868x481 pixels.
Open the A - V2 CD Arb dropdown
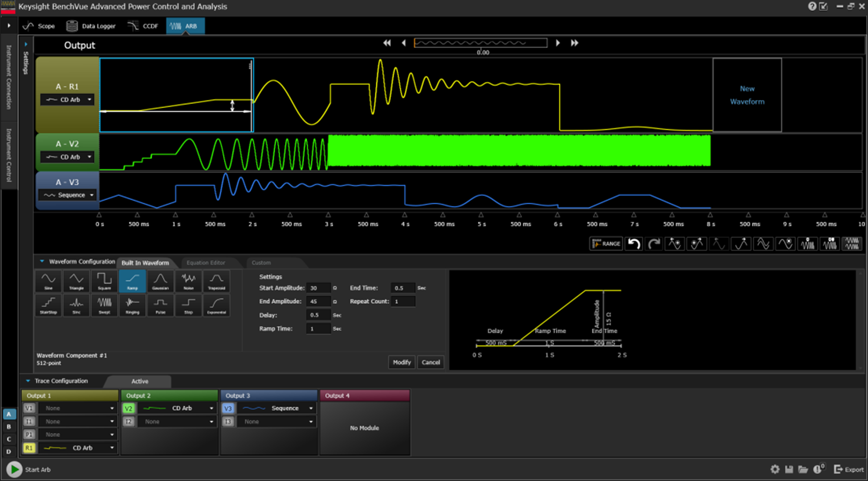point(68,157)
